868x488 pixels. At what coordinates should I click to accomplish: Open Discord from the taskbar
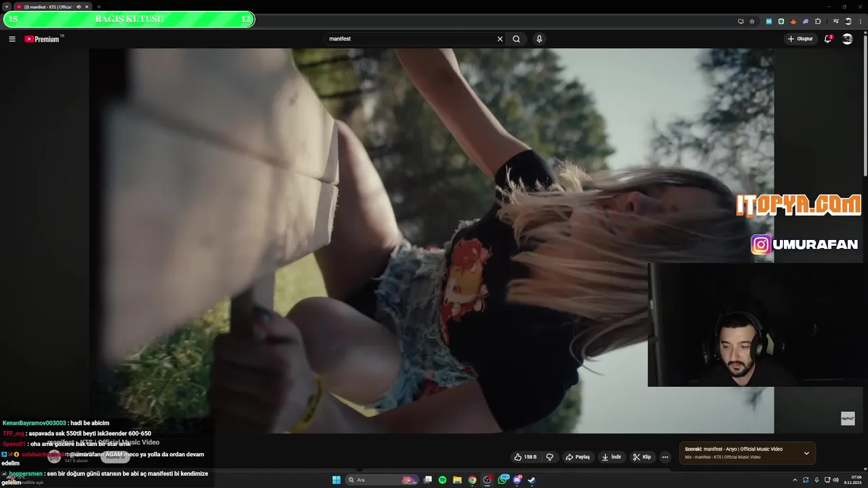coord(517,480)
